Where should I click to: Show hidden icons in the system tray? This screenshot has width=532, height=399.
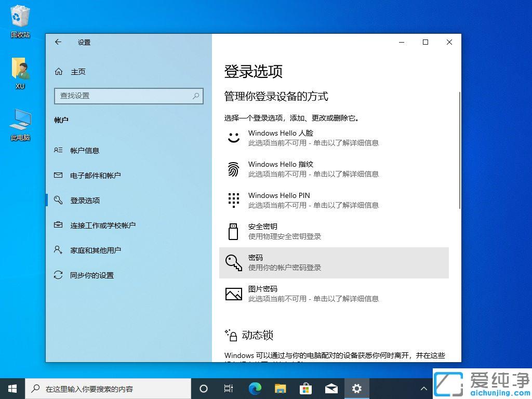[424, 388]
